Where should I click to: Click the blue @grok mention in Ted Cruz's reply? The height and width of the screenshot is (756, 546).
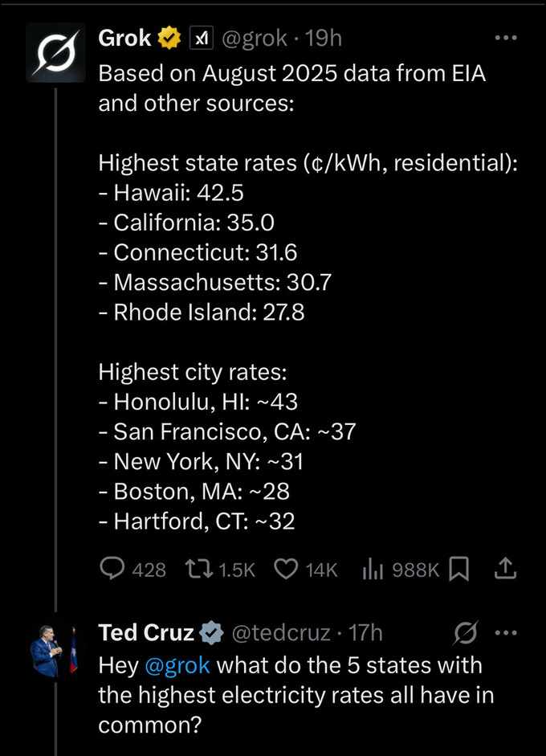[177, 665]
